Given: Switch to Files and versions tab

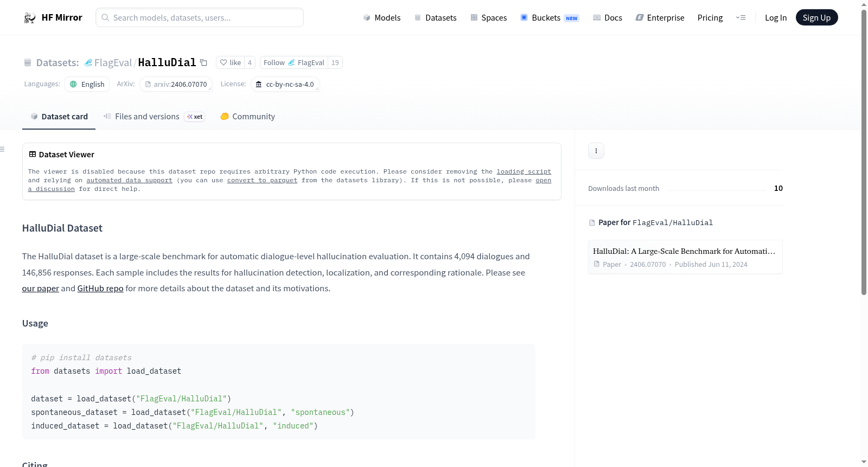Looking at the screenshot, I should click(x=154, y=116).
